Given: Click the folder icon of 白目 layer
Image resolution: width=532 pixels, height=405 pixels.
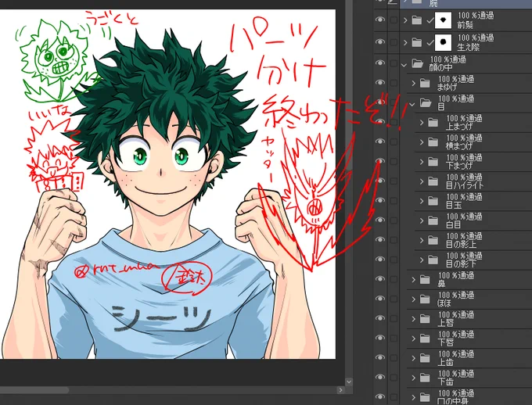Looking at the screenshot, I should tap(433, 220).
